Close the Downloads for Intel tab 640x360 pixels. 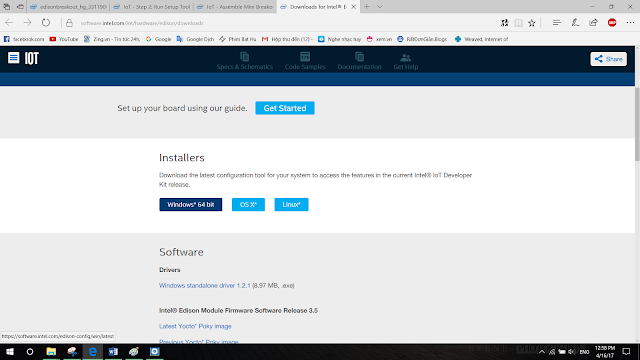click(353, 7)
